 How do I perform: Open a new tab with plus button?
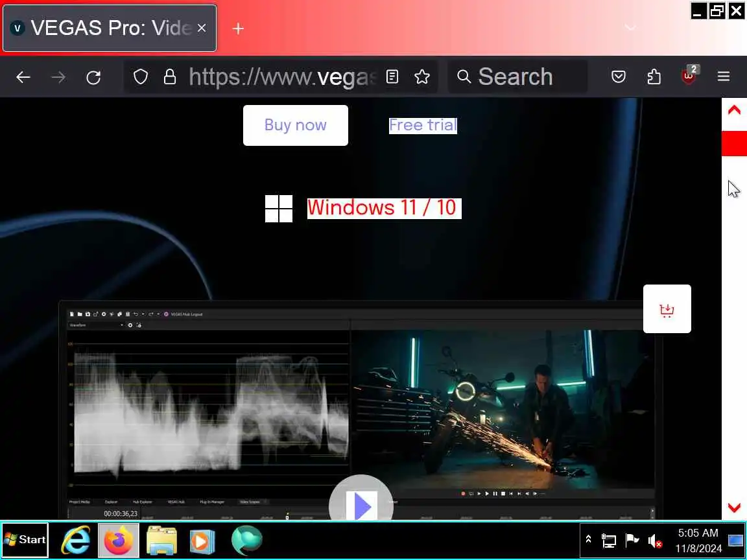(238, 29)
